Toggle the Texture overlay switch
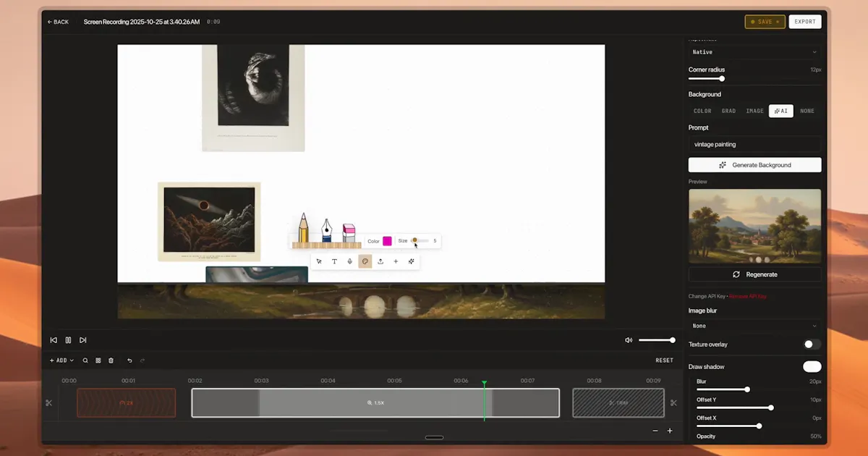 (812, 345)
